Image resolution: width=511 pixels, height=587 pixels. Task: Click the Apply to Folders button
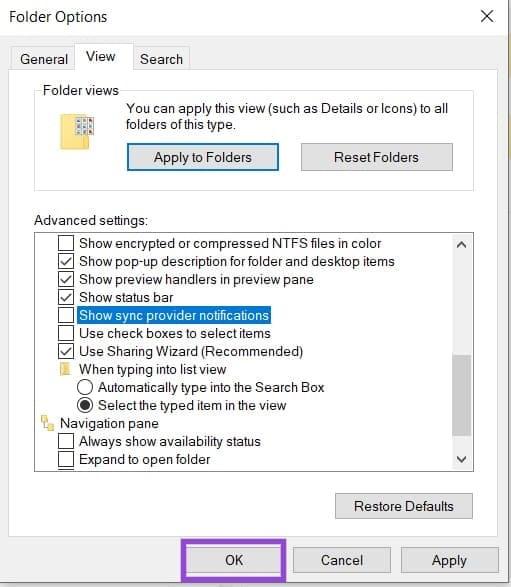tap(203, 157)
